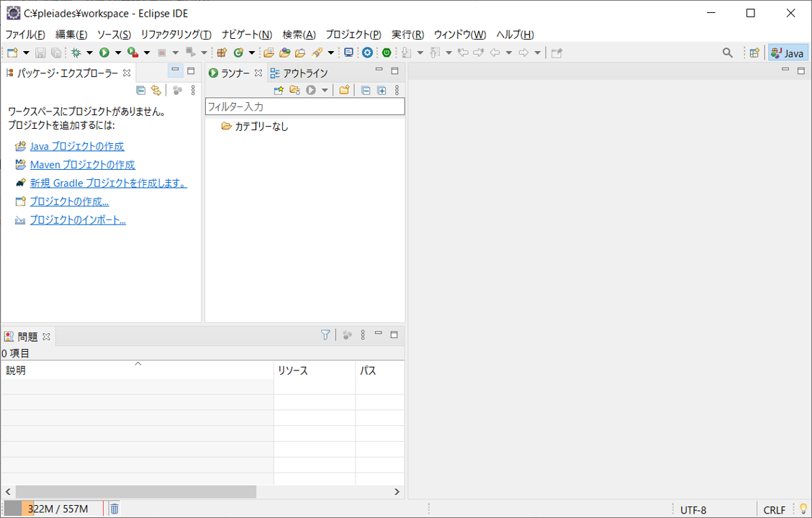Click the folder-with-gear icon in Runner toolbar
The width and height of the screenshot is (812, 518).
[x=294, y=91]
